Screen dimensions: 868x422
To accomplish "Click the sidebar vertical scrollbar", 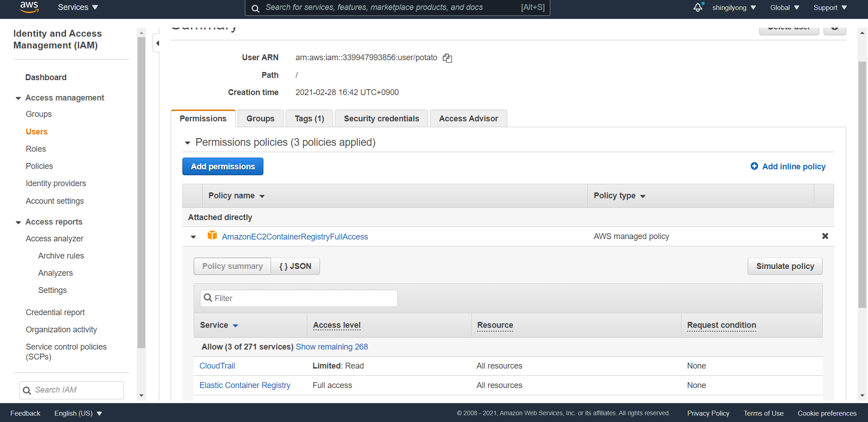I will pyautogui.click(x=141, y=192).
